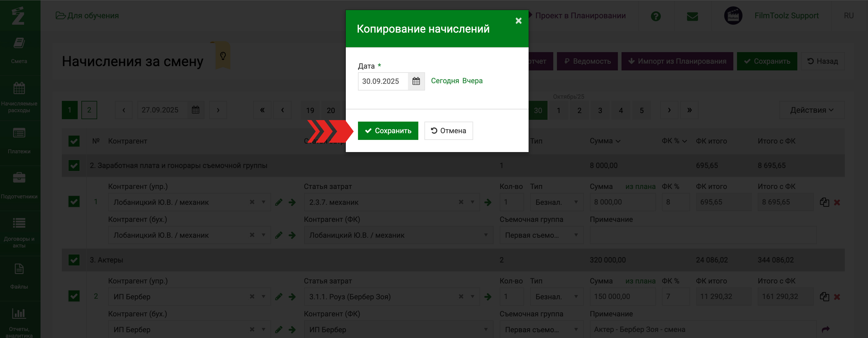The width and height of the screenshot is (868, 338).
Task: Open the Действия dropdown
Action: click(811, 110)
